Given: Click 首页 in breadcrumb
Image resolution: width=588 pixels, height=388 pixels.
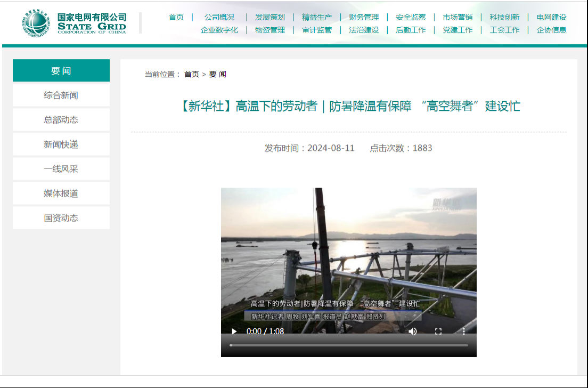Looking at the screenshot, I should pos(192,74).
